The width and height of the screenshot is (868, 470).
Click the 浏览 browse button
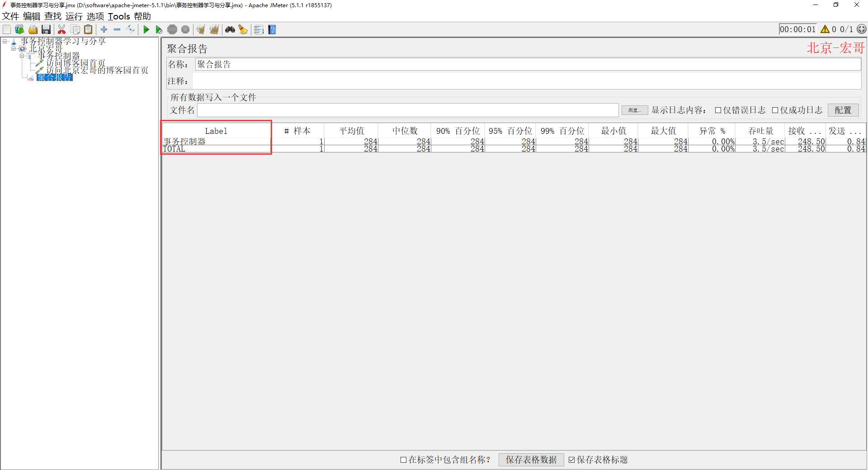634,110
